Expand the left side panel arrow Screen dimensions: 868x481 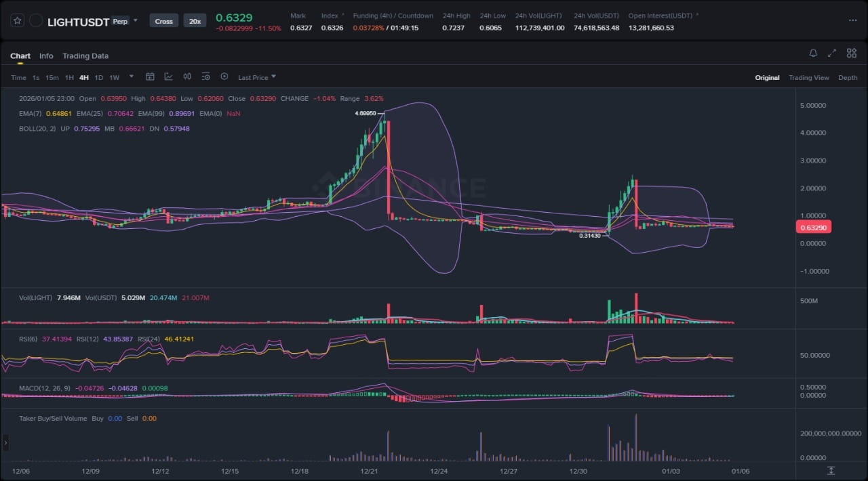coord(5,443)
